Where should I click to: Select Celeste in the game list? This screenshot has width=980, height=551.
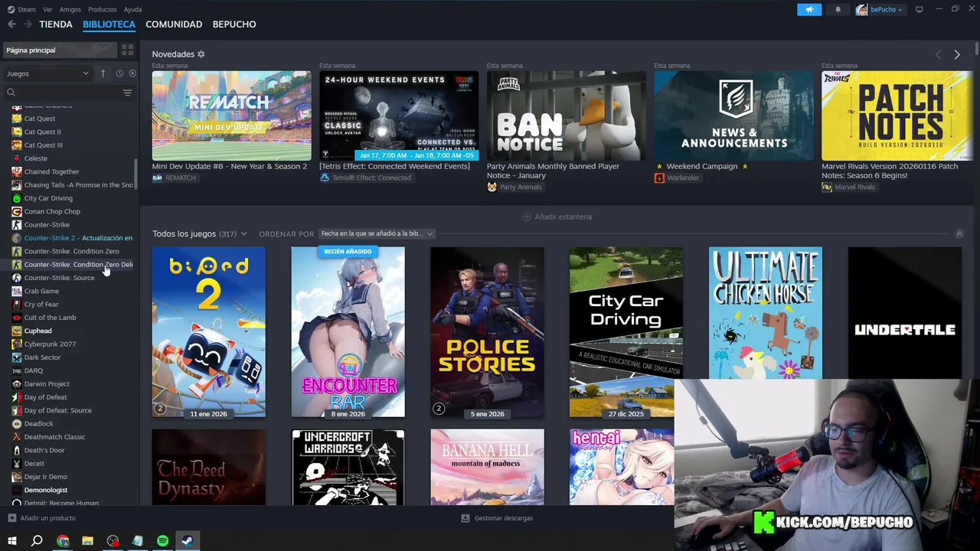pos(35,158)
